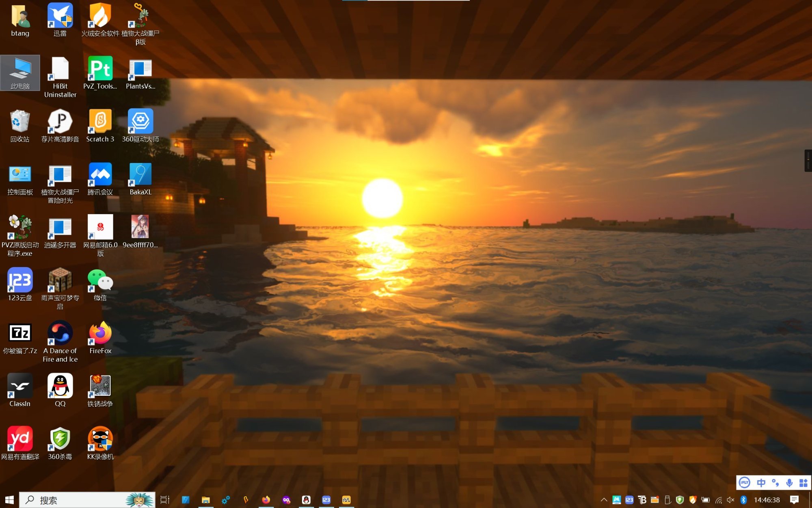Click the iFLY input method logo
812x508 pixels.
point(744,482)
